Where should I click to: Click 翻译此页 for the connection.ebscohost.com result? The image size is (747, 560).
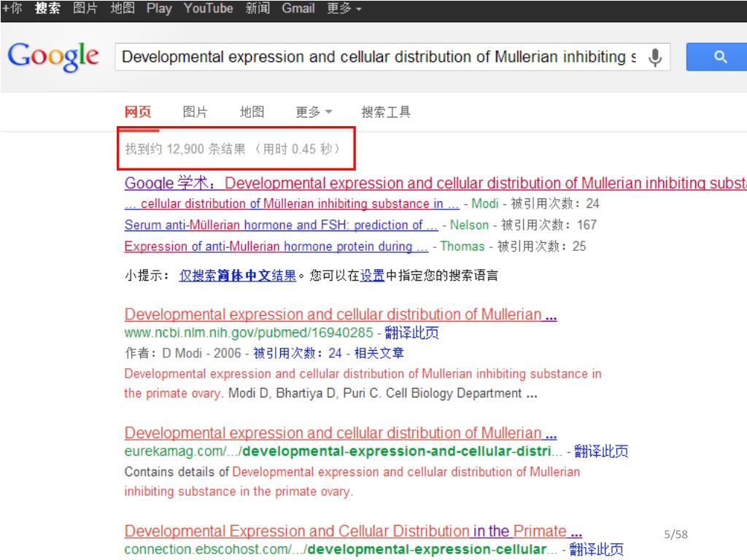(x=597, y=549)
